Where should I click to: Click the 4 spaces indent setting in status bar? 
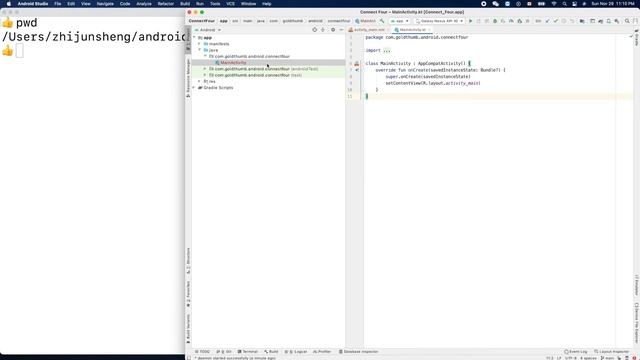click(588, 358)
